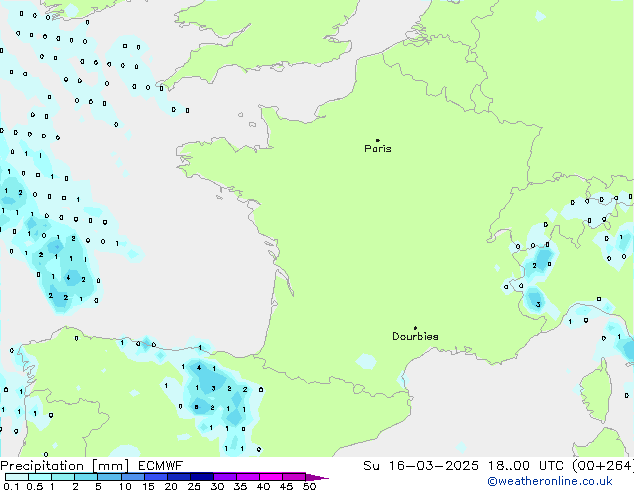Click the legend value '20'
This screenshot has width=634, height=490.
(x=171, y=486)
